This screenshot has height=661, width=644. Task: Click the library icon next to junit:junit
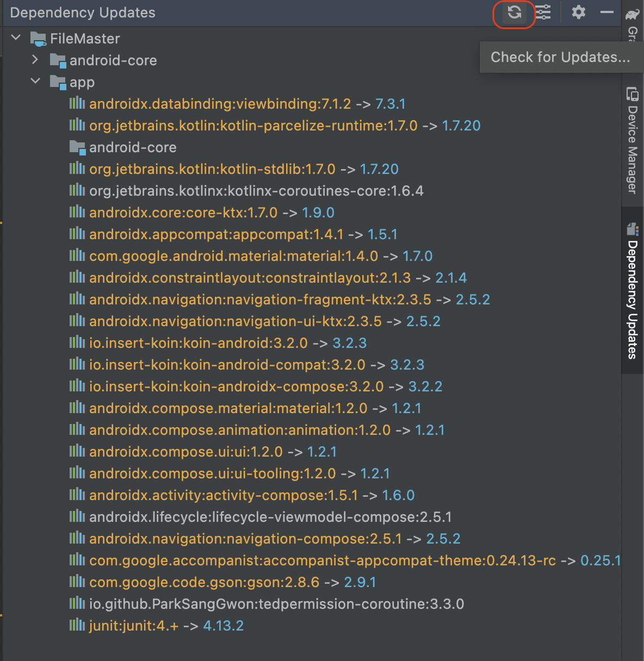pos(77,625)
